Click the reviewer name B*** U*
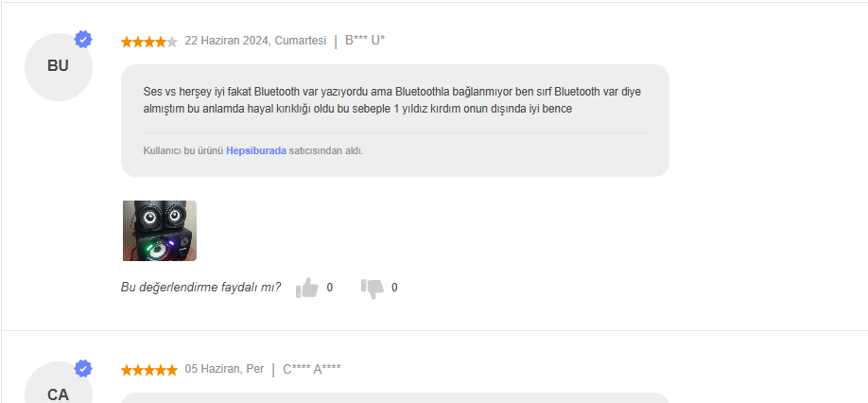This screenshot has width=868, height=403. coord(365,41)
